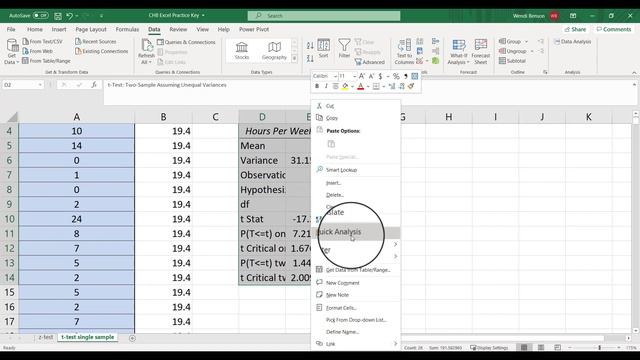Expand the Ungroup dropdown arrow

pyautogui.click(x=531, y=51)
